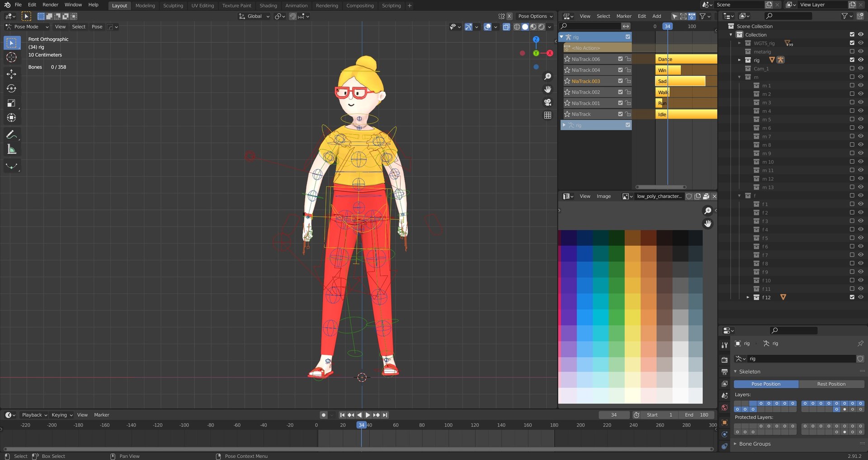Switch orthographic/perspective grid icon
The image size is (868, 460).
547,115
